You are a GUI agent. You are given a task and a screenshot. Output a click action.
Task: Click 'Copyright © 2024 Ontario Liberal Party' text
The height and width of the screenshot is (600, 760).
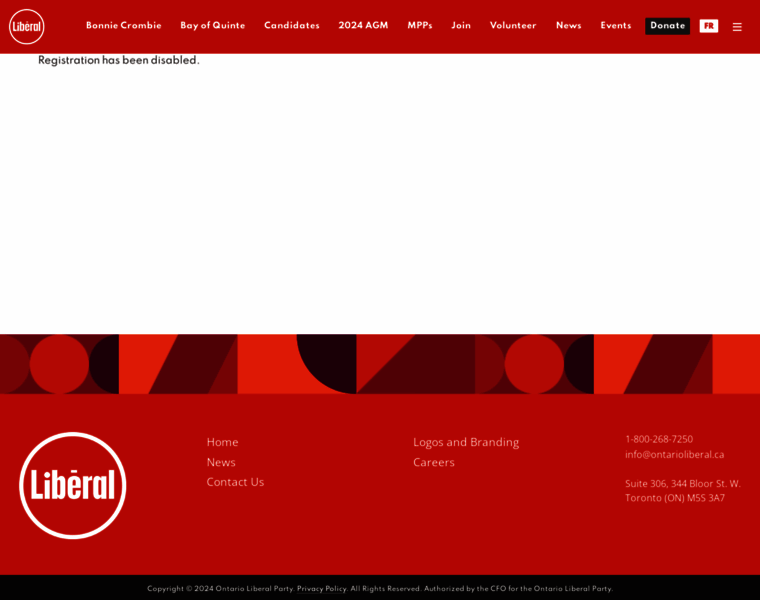point(221,588)
